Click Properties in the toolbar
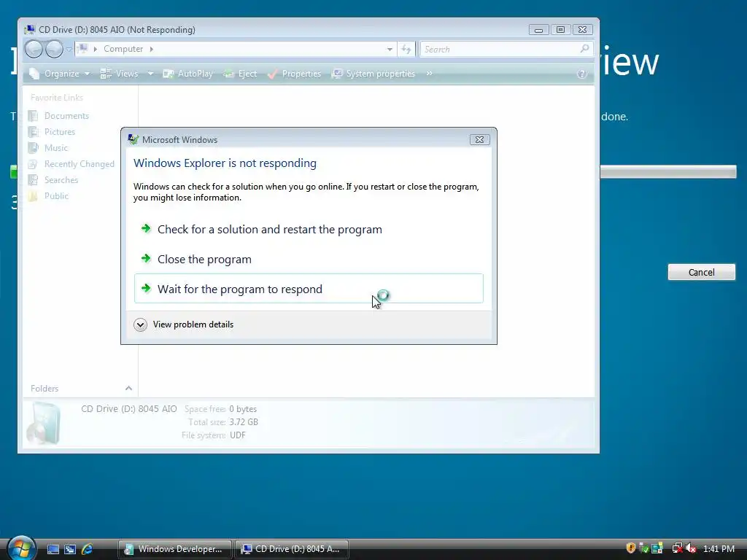Screen dimensions: 747x560 (x=294, y=74)
